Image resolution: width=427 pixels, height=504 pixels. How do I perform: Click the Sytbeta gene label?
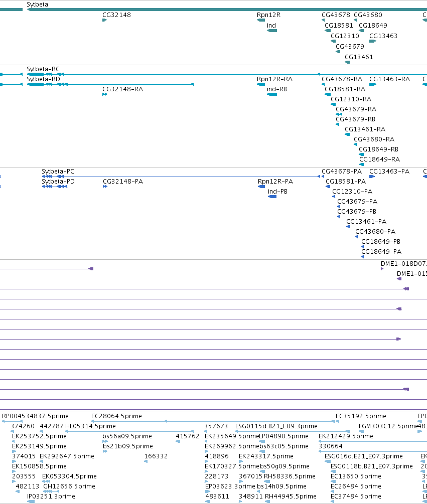coord(37,5)
